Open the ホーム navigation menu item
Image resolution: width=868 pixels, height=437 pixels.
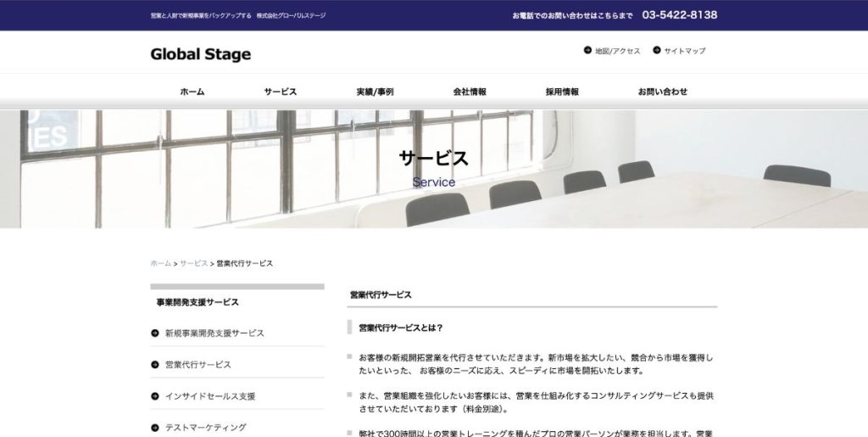tap(192, 92)
